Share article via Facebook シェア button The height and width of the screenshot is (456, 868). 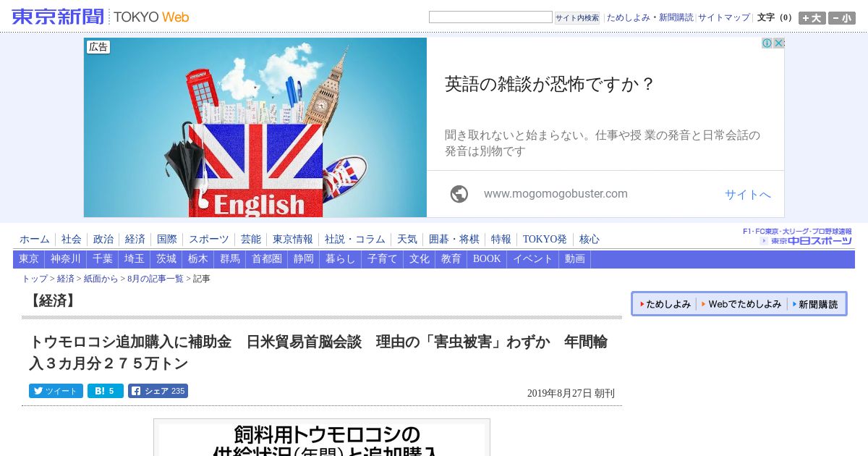click(158, 391)
